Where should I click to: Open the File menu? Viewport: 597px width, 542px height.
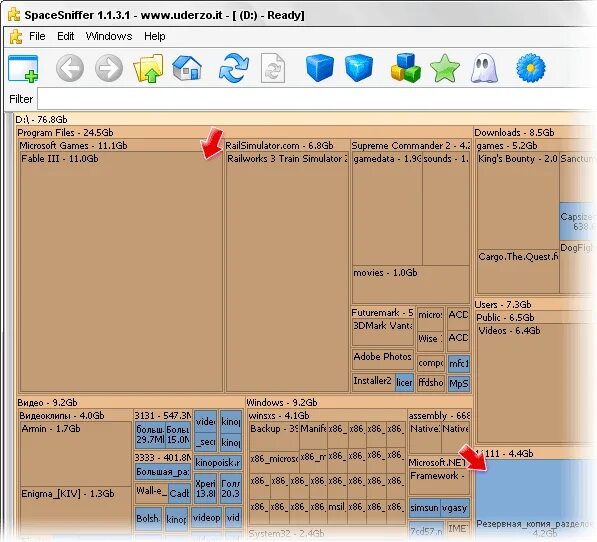coord(37,36)
